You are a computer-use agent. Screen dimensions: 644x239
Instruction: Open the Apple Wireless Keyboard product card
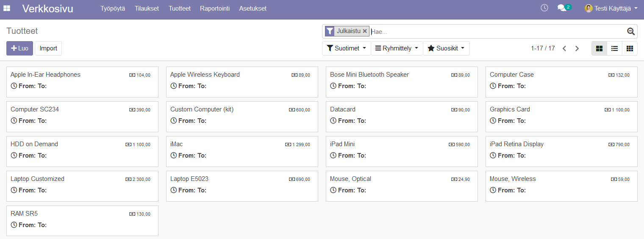(x=242, y=82)
